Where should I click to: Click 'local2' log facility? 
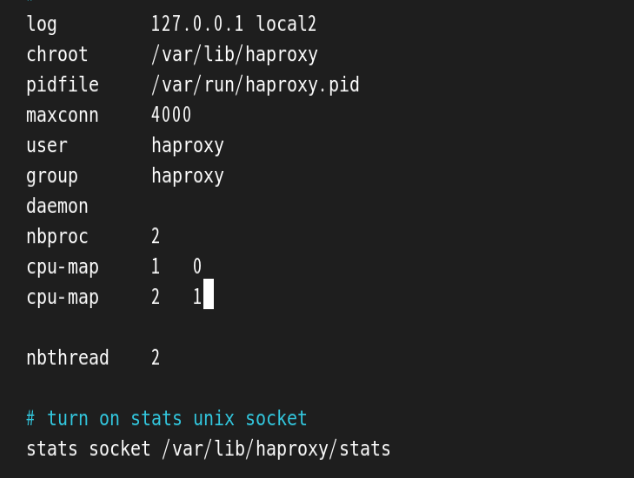[286, 24]
